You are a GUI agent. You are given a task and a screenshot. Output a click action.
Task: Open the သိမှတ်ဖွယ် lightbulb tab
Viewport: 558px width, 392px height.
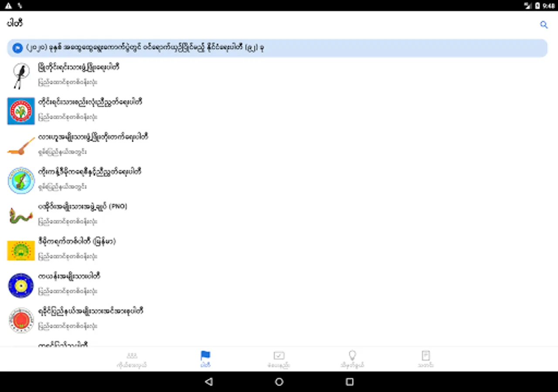tap(352, 360)
